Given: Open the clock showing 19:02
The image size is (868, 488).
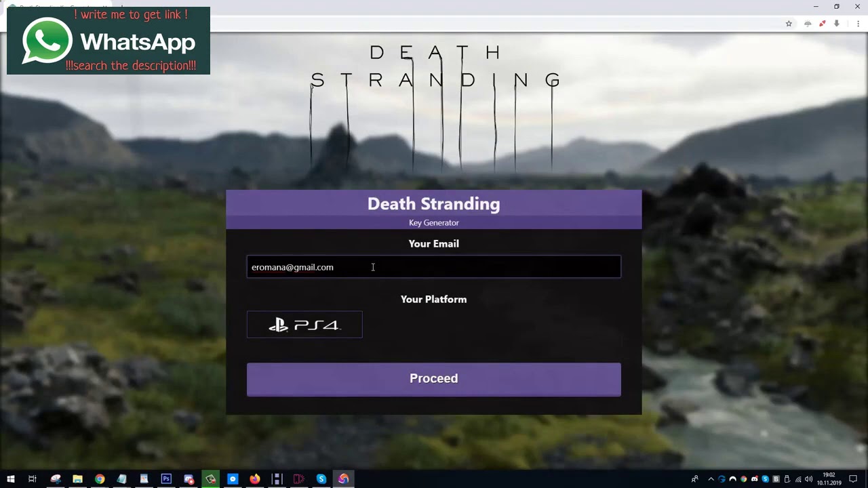Looking at the screenshot, I should click(829, 479).
